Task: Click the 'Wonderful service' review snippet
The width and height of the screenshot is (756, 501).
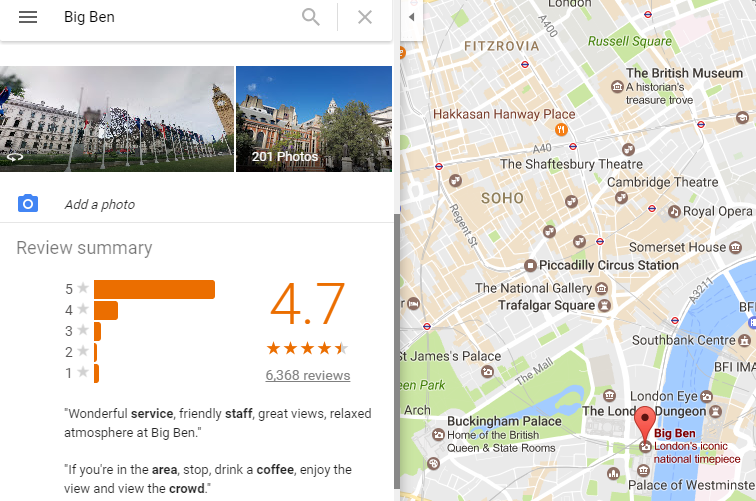Action: tap(218, 423)
